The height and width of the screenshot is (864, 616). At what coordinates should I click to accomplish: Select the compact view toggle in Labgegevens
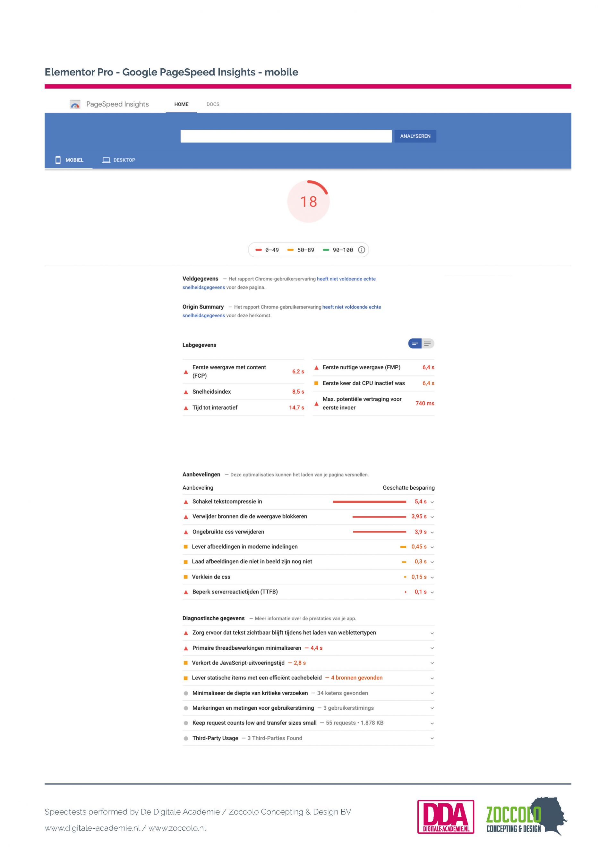coord(415,344)
